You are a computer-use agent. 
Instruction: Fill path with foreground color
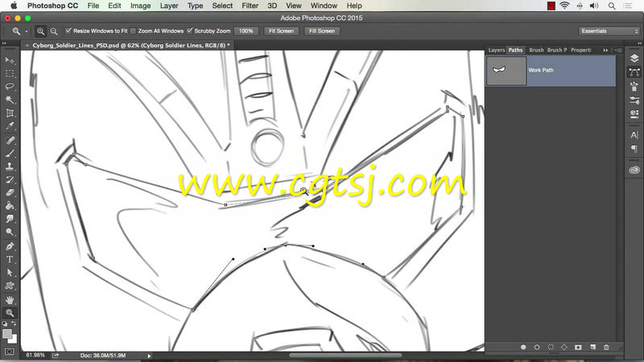click(x=523, y=348)
